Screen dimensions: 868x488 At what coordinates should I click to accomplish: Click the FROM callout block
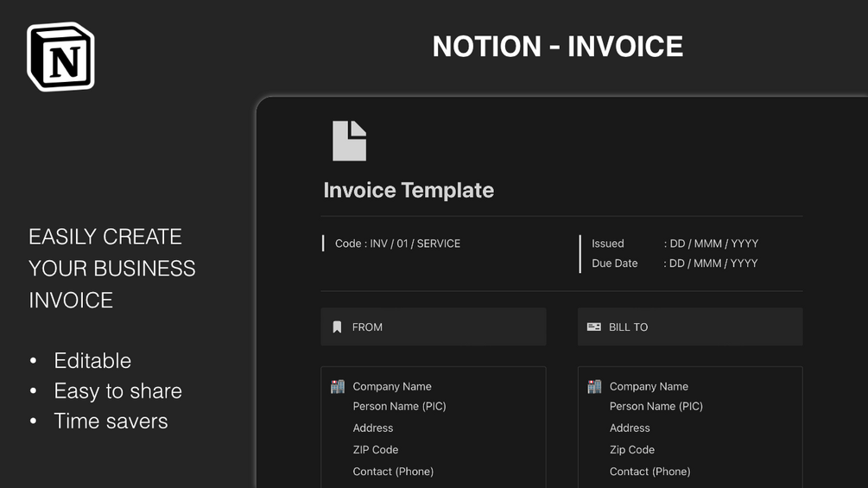(434, 327)
